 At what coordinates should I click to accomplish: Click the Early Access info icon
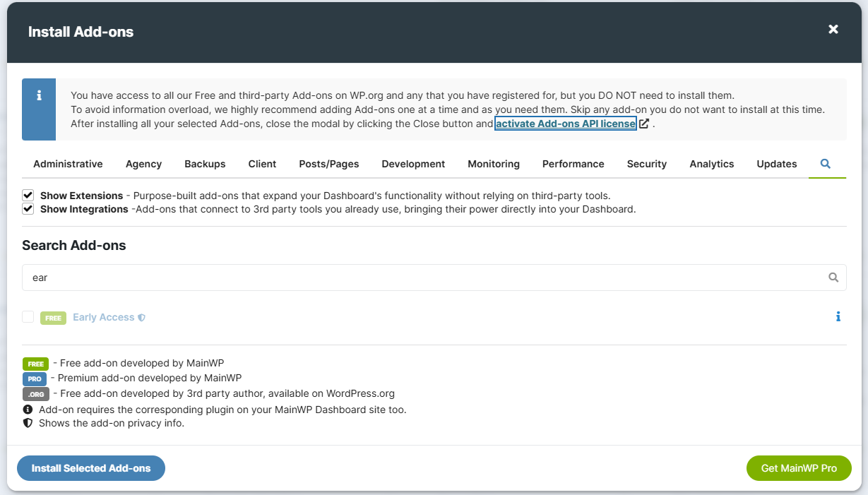point(838,317)
